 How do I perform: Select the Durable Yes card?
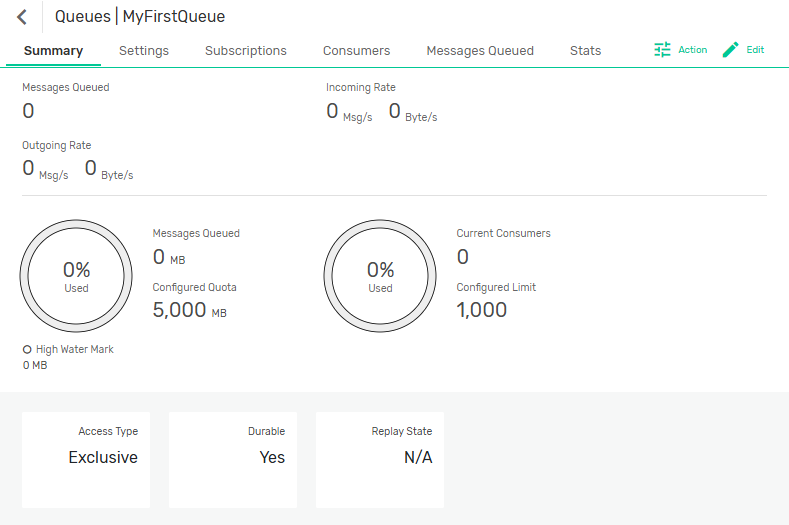[233, 459]
